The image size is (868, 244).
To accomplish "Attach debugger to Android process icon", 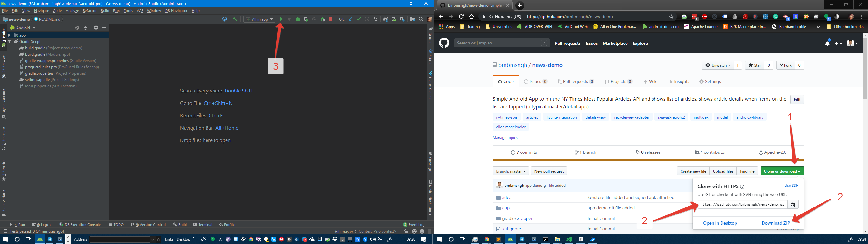I will click(x=322, y=19).
